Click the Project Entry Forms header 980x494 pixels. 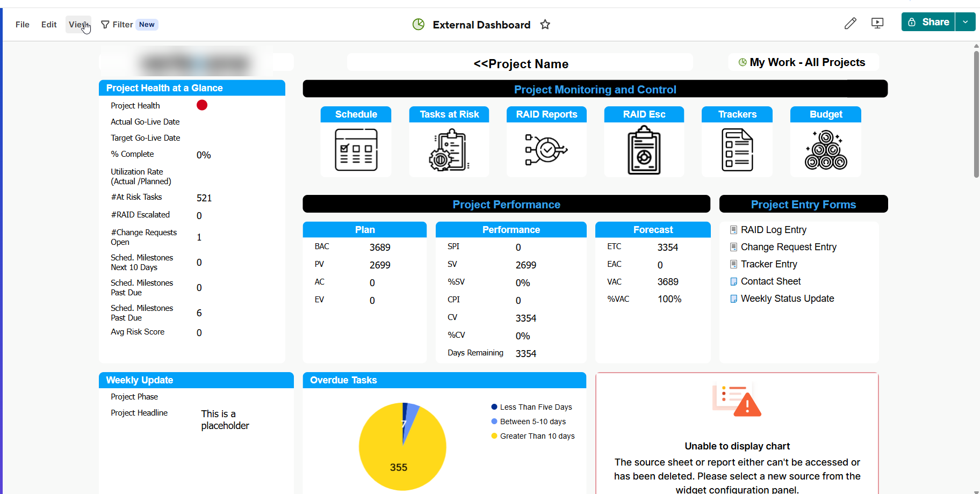803,204
